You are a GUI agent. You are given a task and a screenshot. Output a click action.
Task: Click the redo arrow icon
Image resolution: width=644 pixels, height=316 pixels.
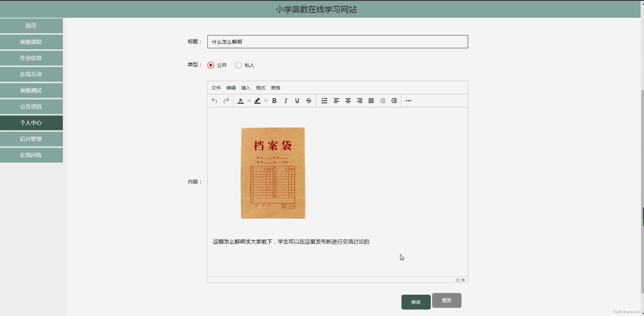pos(226,101)
